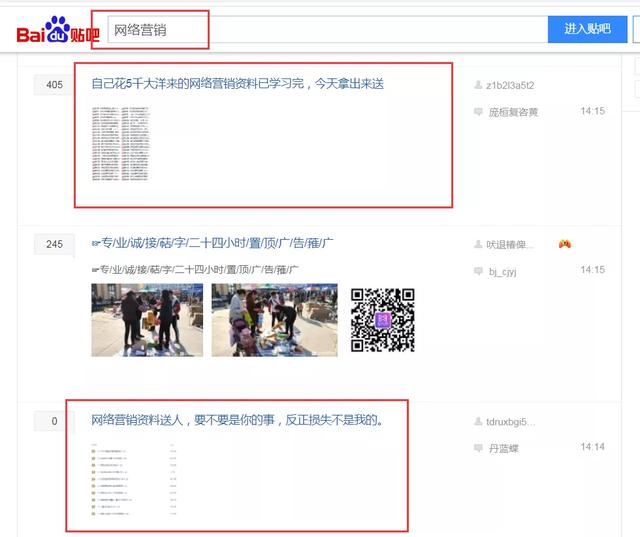Click the QR code image thumbnail
The width and height of the screenshot is (640, 537).
[382, 320]
